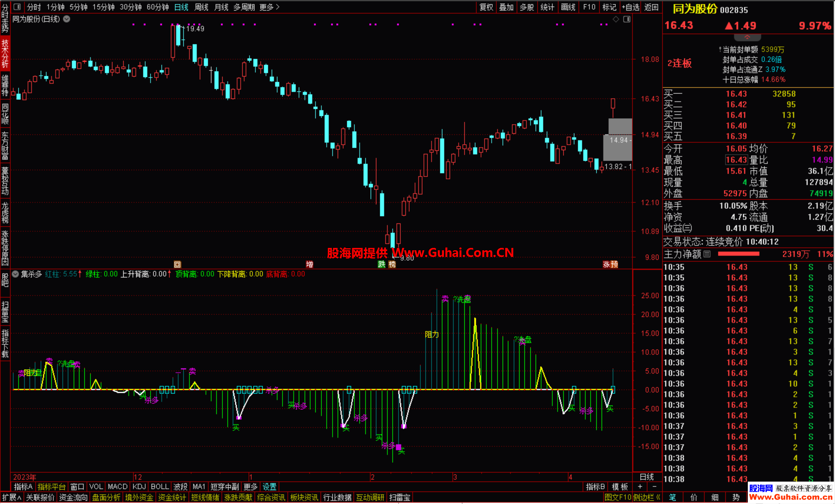The image size is (835, 504).
Task: Click the 复权 toolbar button
Action: 486,7
